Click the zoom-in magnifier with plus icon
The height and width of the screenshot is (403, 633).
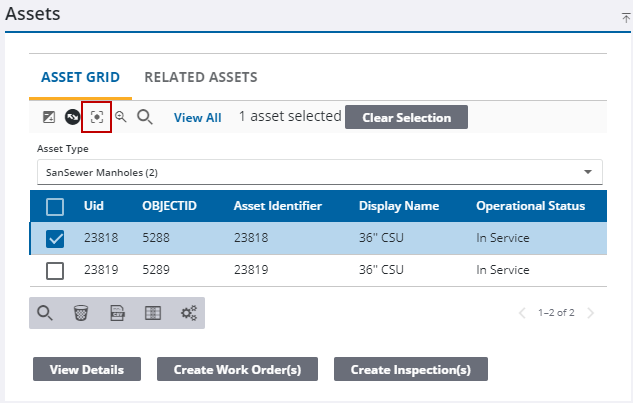[x=121, y=117]
